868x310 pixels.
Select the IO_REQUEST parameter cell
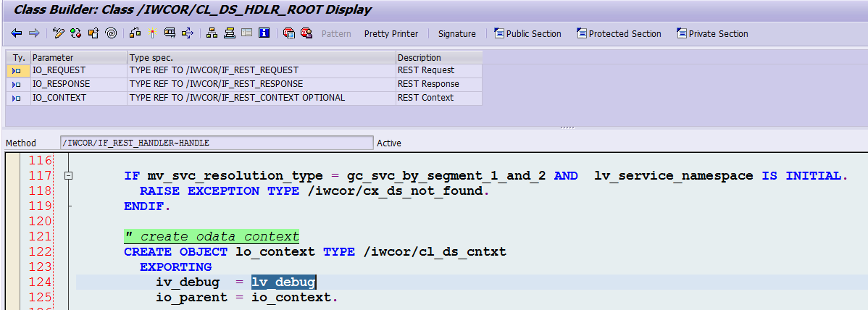click(x=78, y=70)
